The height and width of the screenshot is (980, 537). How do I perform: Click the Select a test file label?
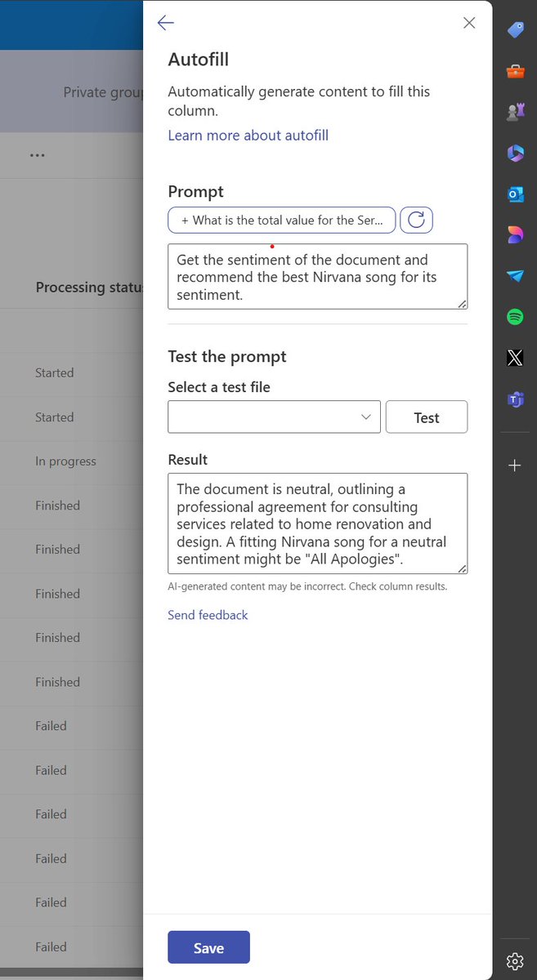click(x=219, y=387)
